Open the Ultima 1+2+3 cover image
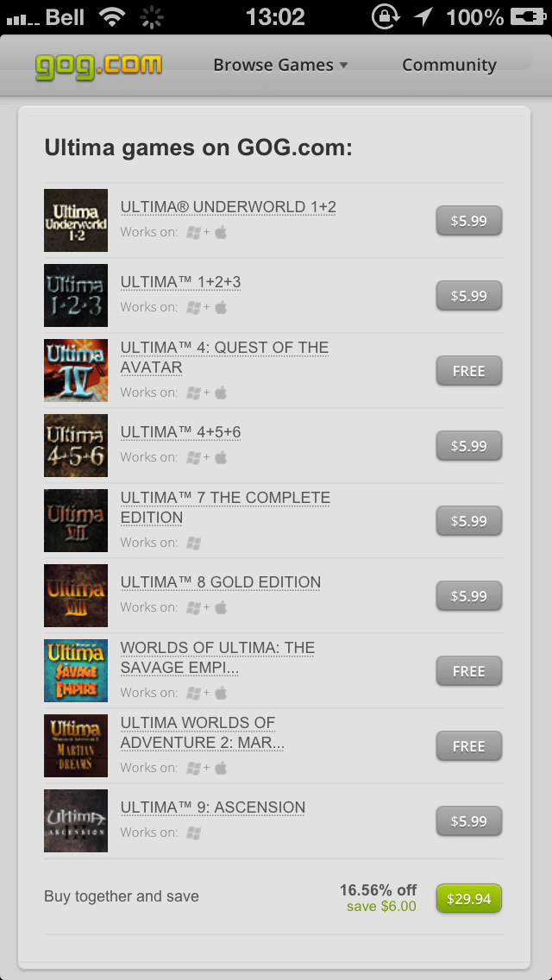The image size is (552, 980). pos(76,296)
